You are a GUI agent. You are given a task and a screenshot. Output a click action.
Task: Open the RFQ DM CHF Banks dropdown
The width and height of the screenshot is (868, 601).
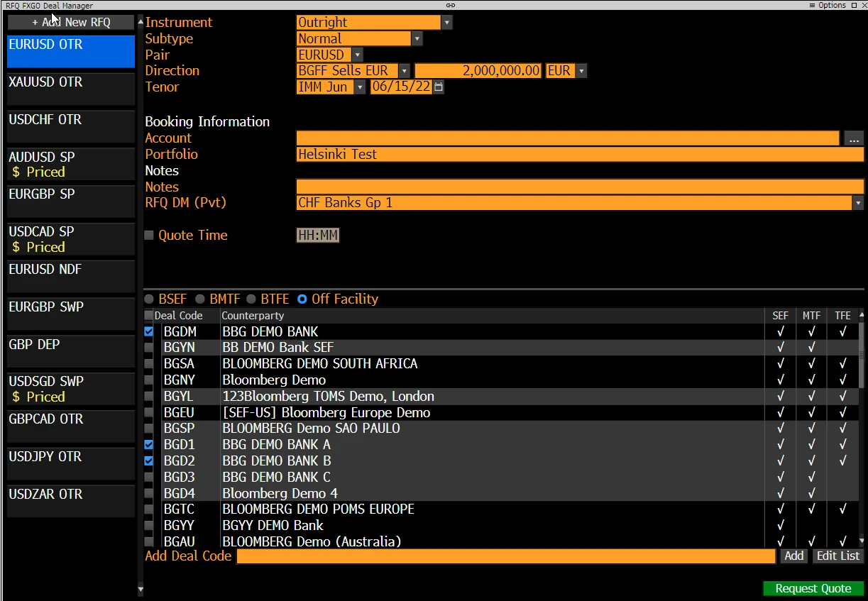click(858, 203)
